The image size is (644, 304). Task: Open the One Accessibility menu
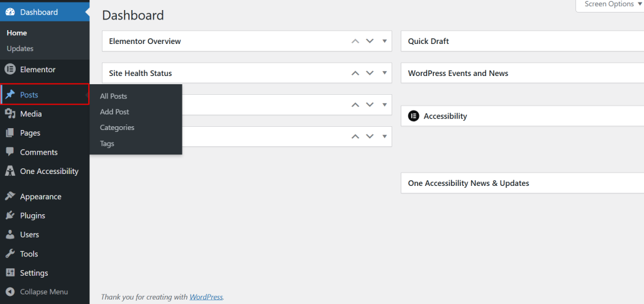[45, 171]
